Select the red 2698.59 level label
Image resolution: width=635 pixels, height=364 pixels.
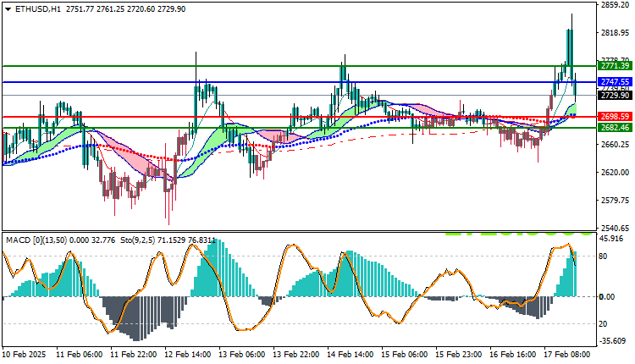615,117
